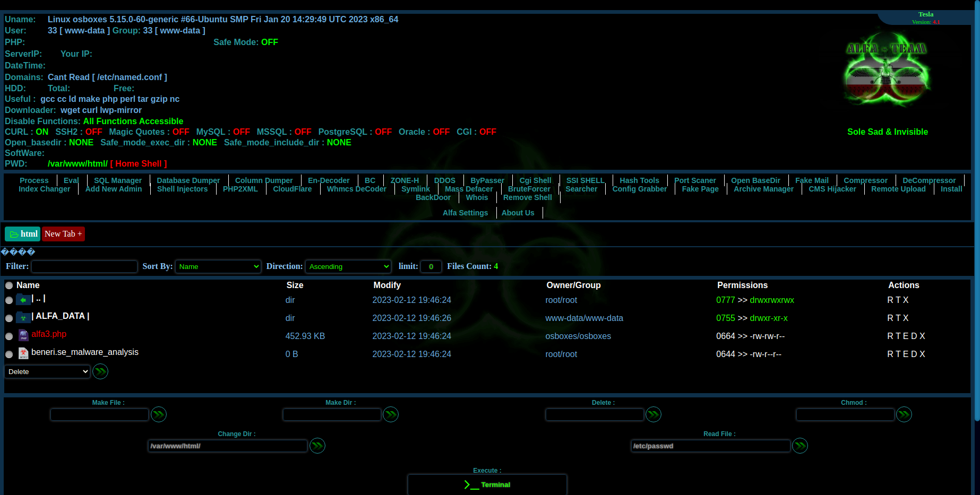This screenshot has height=495, width=980.
Task: Select the checkbox for ALFA_DATA row
Action: pos(9,318)
